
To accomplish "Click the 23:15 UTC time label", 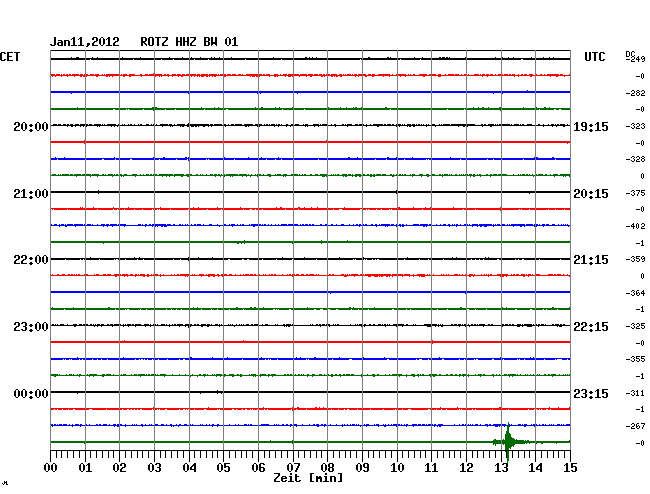I will (591, 394).
